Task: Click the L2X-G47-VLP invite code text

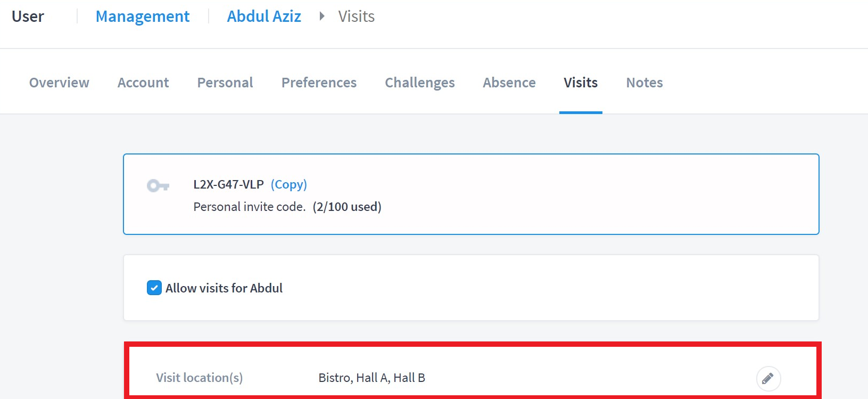Action: 228,184
